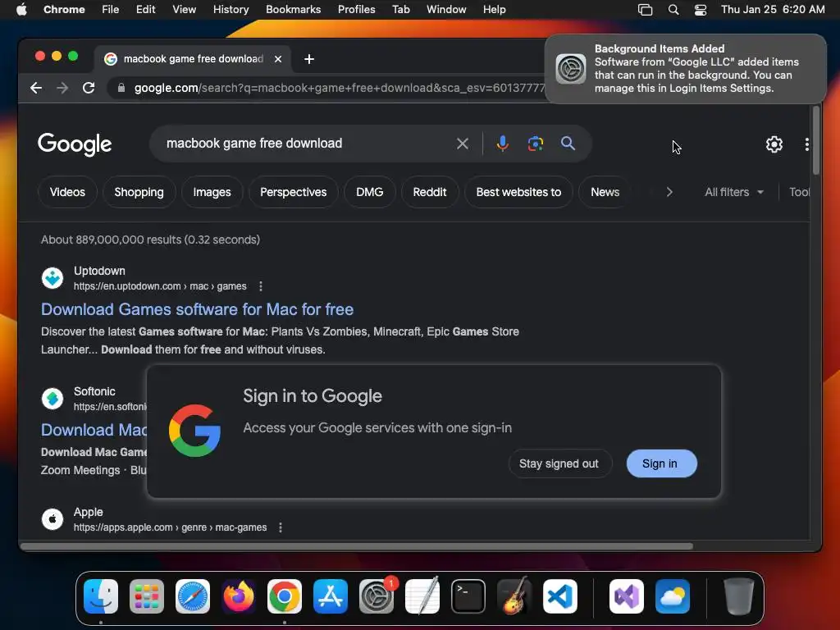Close the macbook game free download tab
This screenshot has height=630, width=840.
278,59
